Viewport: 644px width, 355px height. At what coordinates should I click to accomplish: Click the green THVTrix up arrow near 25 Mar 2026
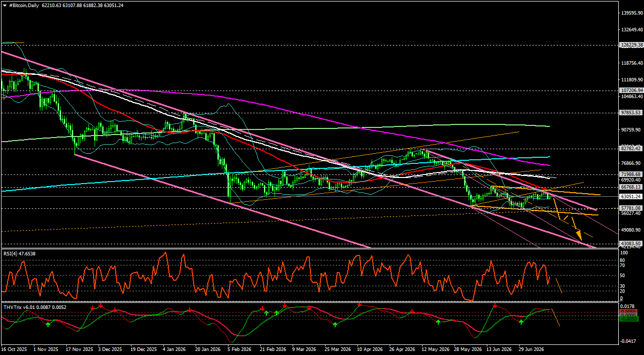click(x=335, y=324)
